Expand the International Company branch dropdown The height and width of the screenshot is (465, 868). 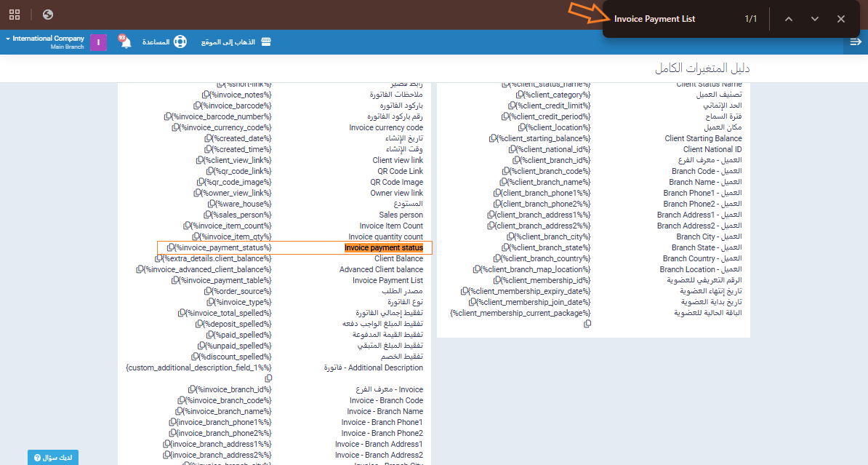(44, 41)
